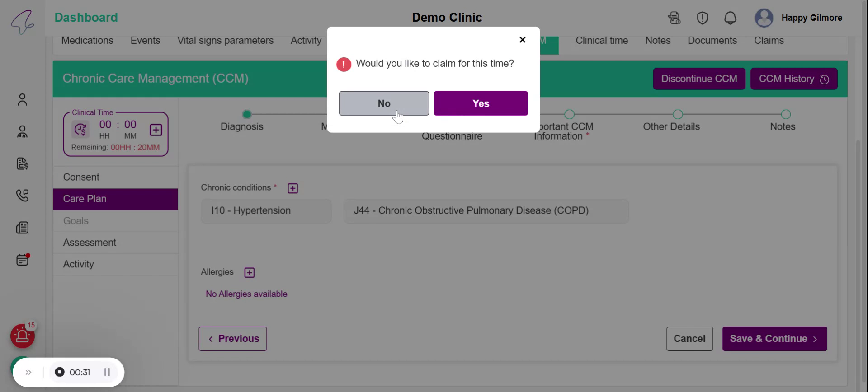Open the red alarm alerts button
This screenshot has height=392, width=868.
tap(23, 336)
